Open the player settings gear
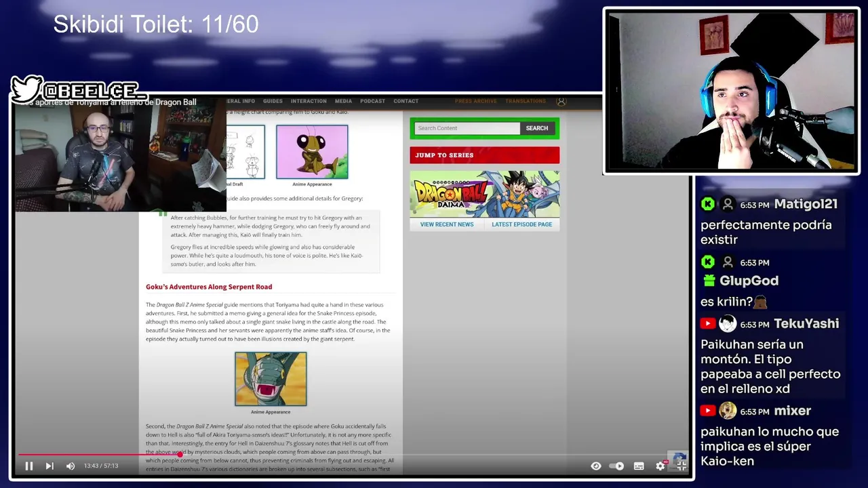868x488 pixels. [x=660, y=466]
